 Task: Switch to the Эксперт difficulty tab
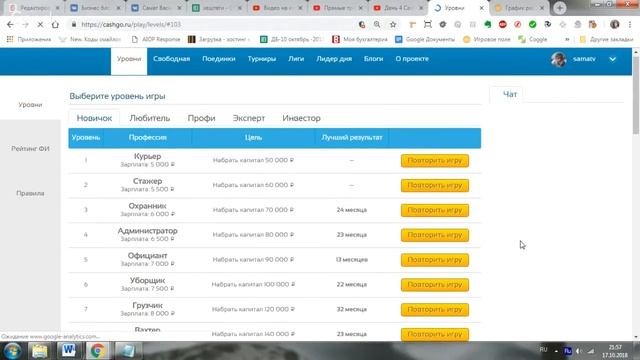249,118
